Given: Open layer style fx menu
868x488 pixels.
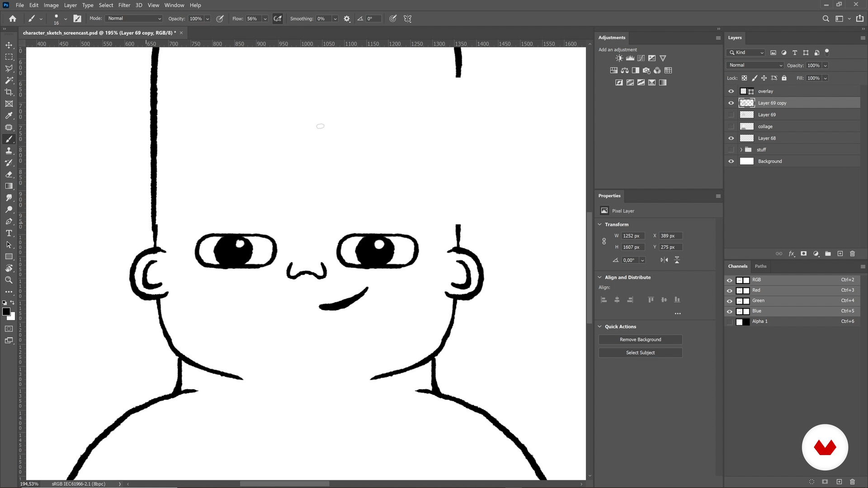Looking at the screenshot, I should 791,254.
